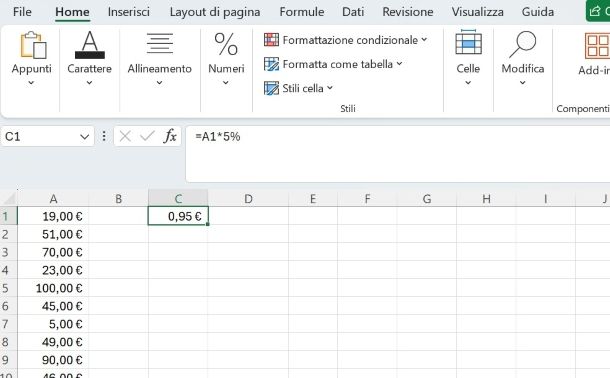Click the Formatta come tabella icon
Viewport: 610px width, 378px height.
tap(271, 64)
